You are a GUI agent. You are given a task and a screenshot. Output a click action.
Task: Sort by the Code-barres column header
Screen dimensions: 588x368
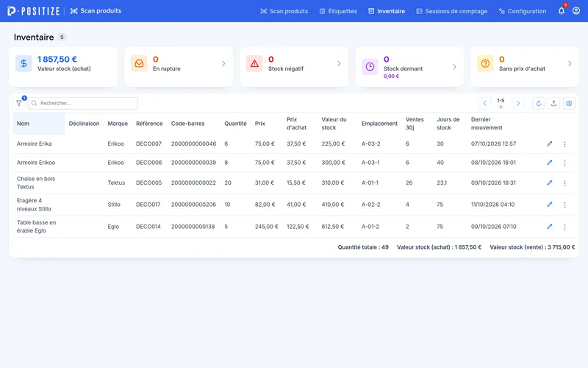188,124
